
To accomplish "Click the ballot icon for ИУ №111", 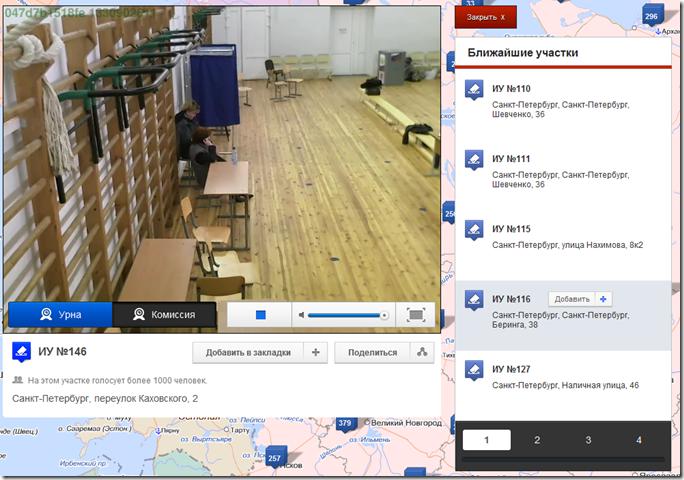I will 474,160.
